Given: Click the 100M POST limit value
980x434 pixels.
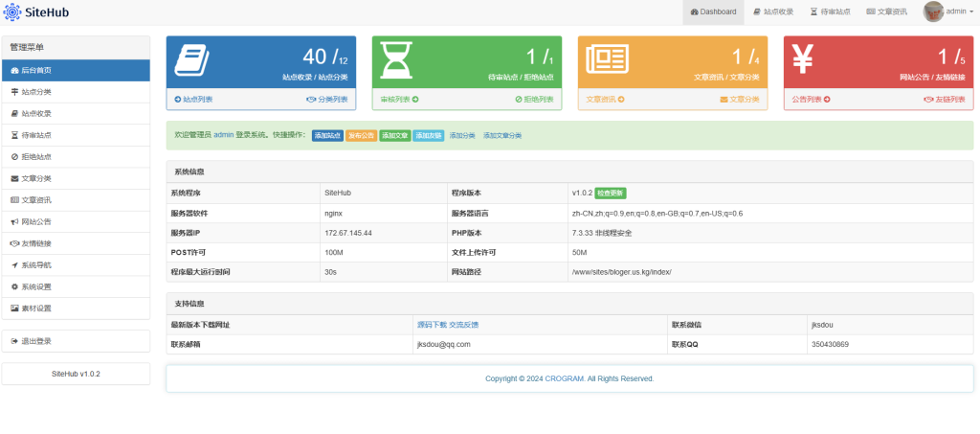Looking at the screenshot, I should click(334, 253).
